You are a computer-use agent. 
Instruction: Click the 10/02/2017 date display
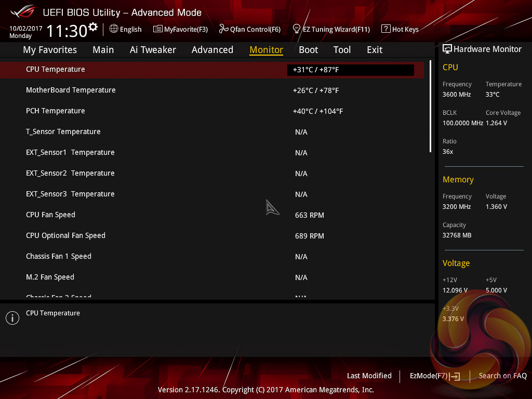coord(26,29)
